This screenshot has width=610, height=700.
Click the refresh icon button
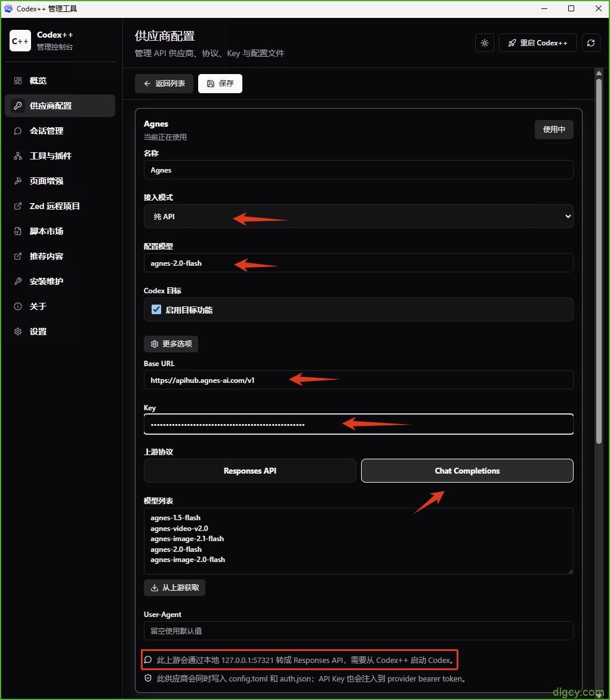pyautogui.click(x=591, y=43)
